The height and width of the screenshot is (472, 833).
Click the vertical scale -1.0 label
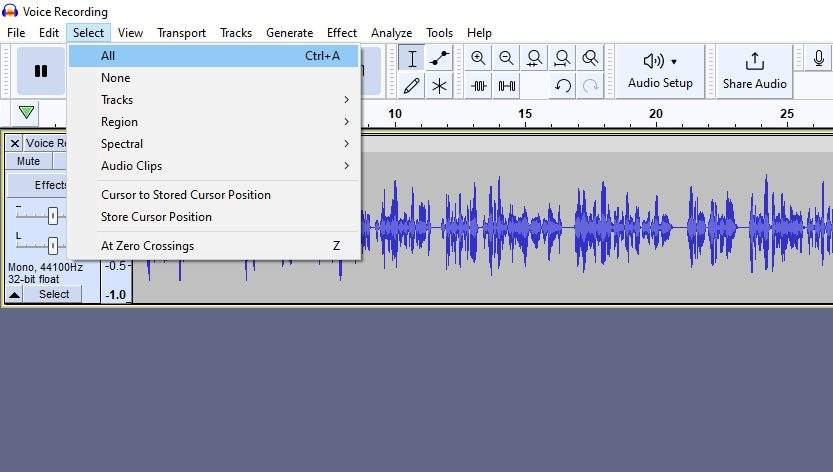(116, 295)
